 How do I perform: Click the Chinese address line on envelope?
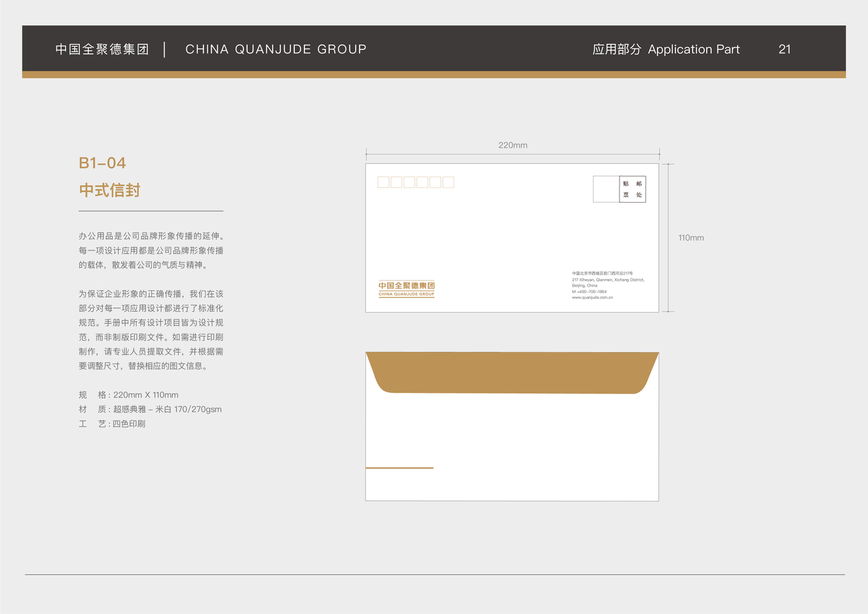point(602,273)
